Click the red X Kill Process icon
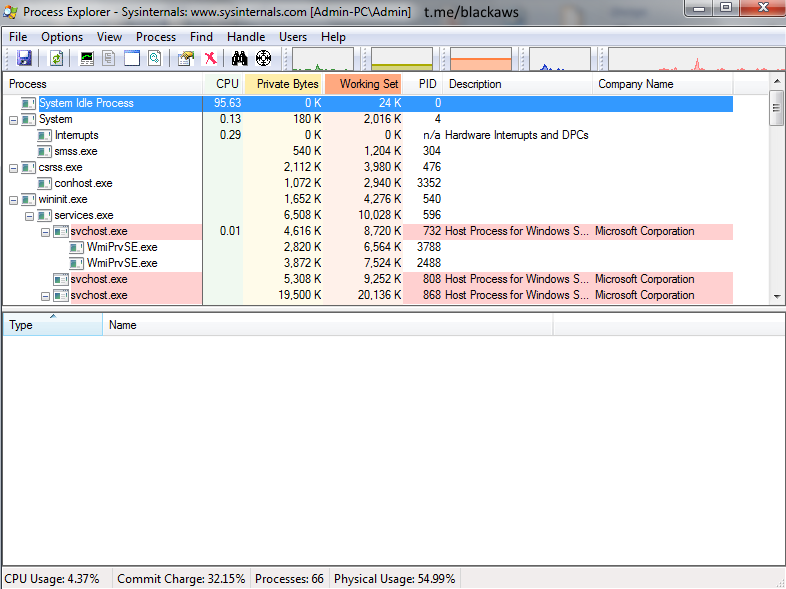This screenshot has width=786, height=589. click(x=211, y=58)
